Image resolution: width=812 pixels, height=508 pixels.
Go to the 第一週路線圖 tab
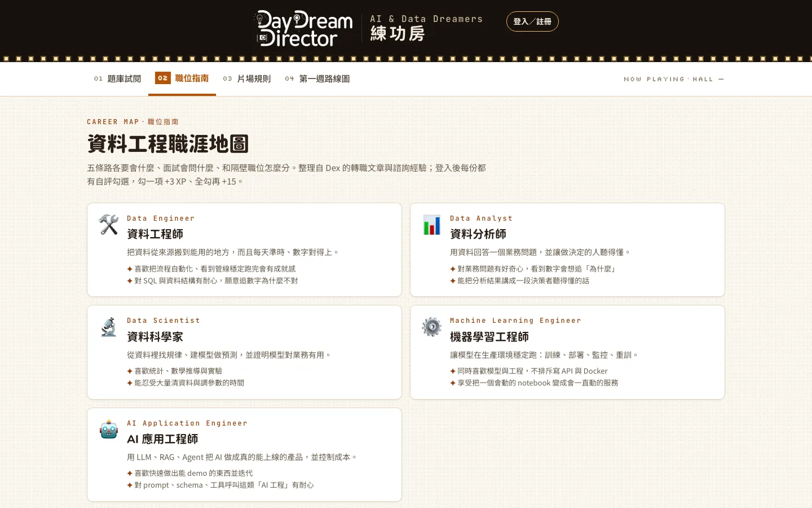[x=317, y=78]
